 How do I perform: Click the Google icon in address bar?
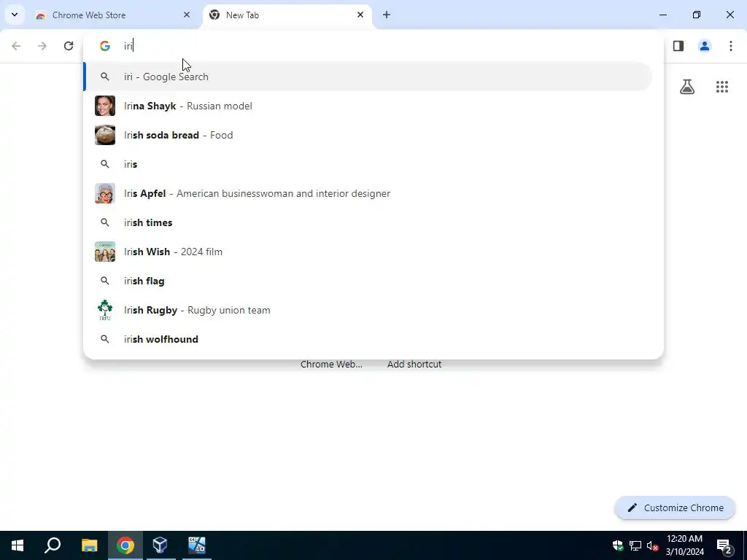pos(105,46)
